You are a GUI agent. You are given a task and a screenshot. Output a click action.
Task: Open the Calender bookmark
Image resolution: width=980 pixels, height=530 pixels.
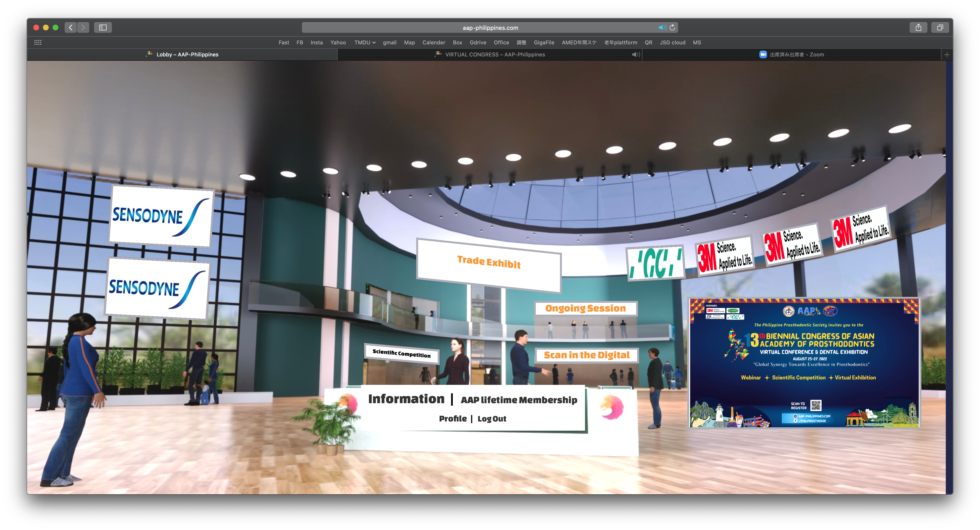click(x=434, y=43)
